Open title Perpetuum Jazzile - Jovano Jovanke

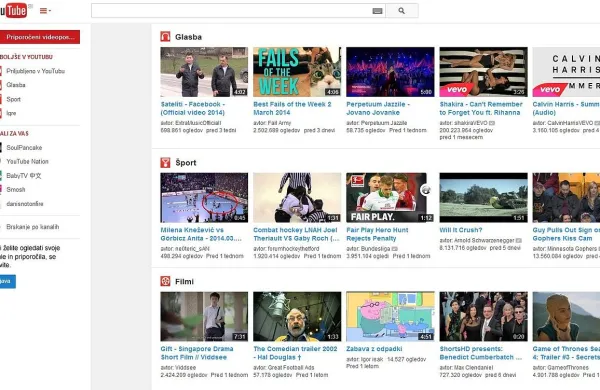click(378, 108)
